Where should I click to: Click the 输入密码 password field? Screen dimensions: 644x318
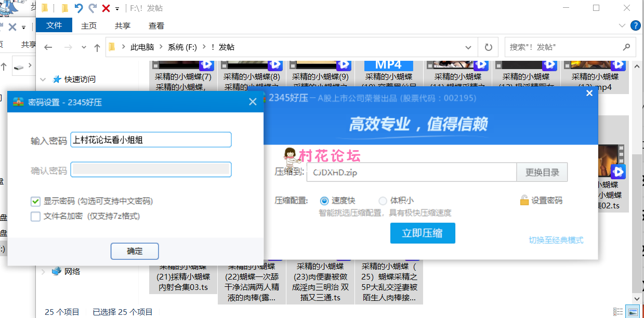click(x=151, y=140)
